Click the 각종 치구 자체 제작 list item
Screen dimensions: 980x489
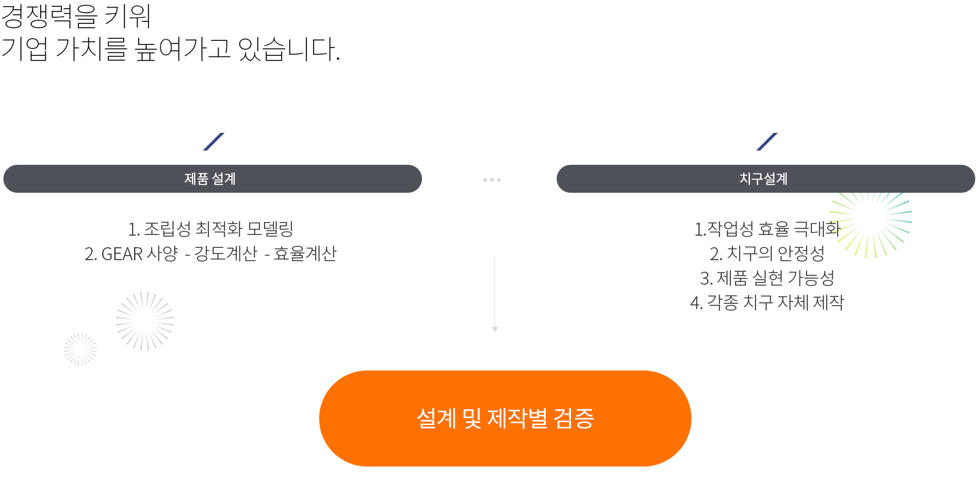pyautogui.click(x=767, y=302)
